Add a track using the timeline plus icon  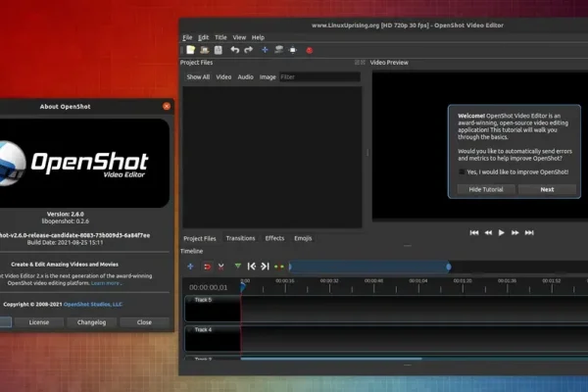[x=190, y=267]
